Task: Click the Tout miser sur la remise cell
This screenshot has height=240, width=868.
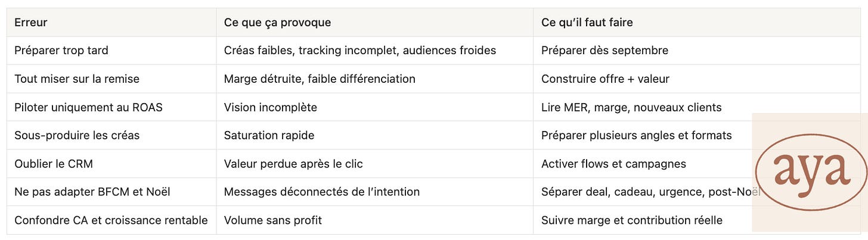Action: click(111, 79)
